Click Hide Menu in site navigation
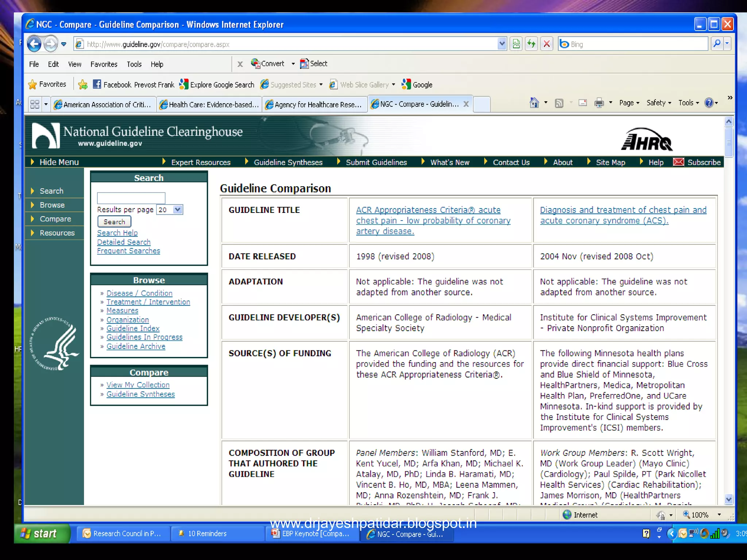Viewport: 747px width, 560px height. [59, 162]
